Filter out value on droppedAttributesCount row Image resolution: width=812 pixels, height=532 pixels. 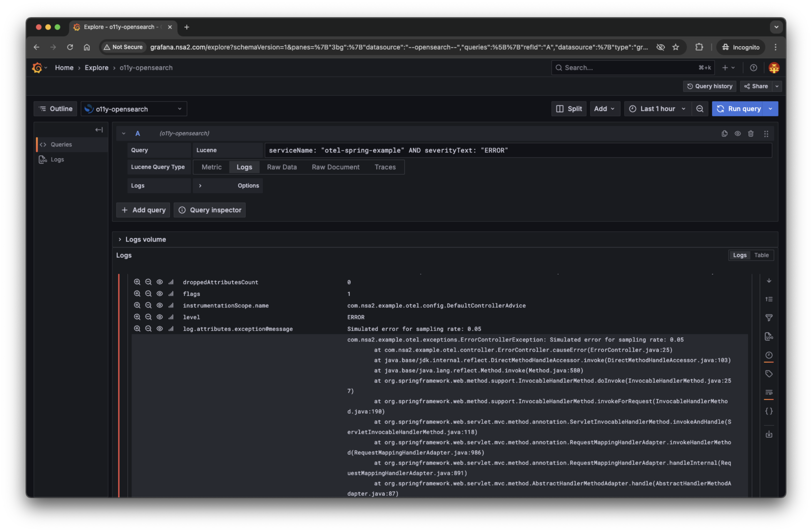(x=148, y=282)
